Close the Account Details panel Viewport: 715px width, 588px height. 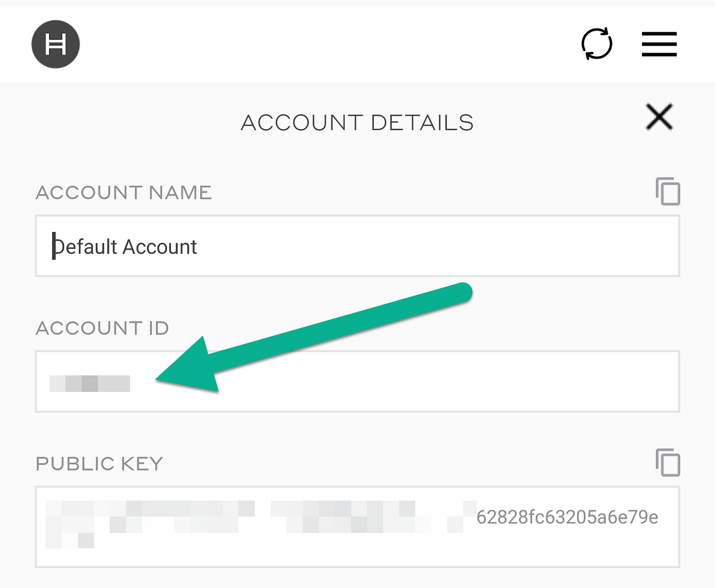coord(659,117)
